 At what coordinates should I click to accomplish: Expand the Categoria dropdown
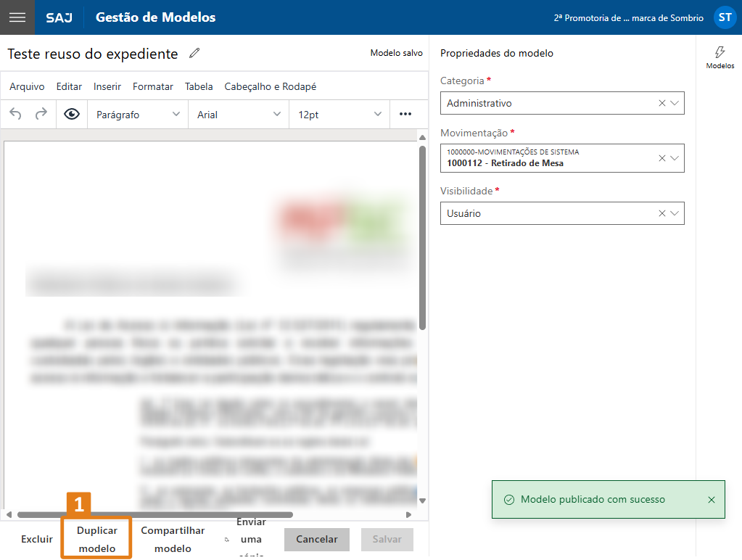pyautogui.click(x=675, y=103)
